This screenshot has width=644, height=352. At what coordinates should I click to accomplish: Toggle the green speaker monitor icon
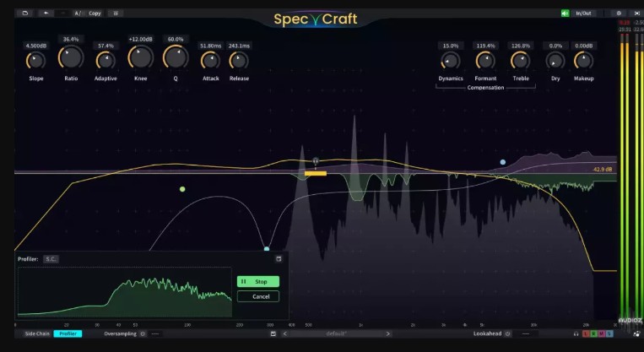tap(566, 14)
